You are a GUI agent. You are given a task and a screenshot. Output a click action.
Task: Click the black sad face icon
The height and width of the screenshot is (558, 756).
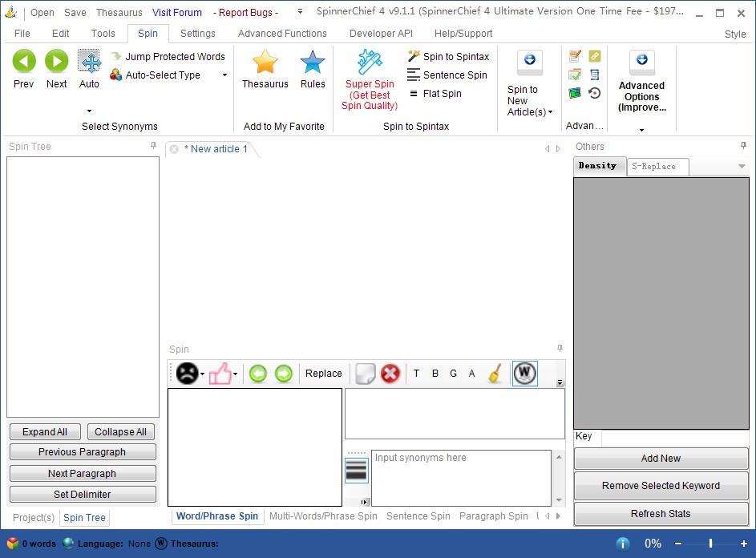point(187,374)
